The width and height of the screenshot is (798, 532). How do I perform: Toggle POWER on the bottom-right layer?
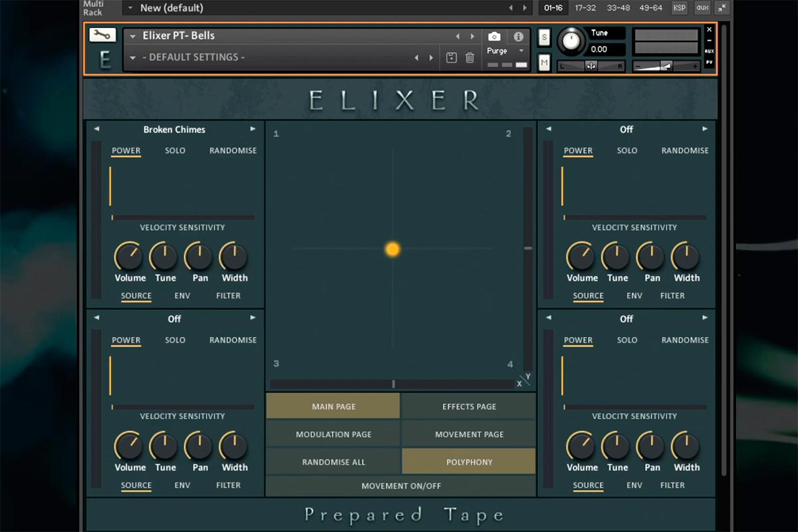tap(579, 340)
